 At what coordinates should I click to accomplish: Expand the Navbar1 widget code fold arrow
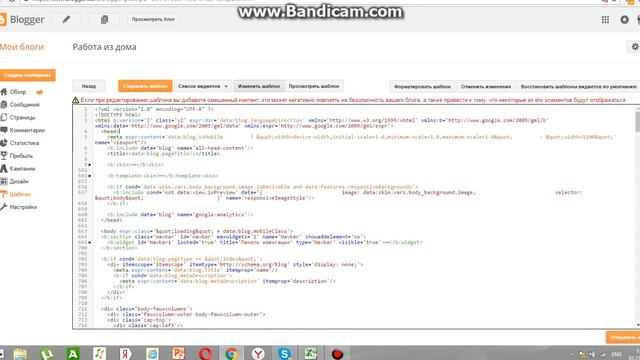pos(90,242)
